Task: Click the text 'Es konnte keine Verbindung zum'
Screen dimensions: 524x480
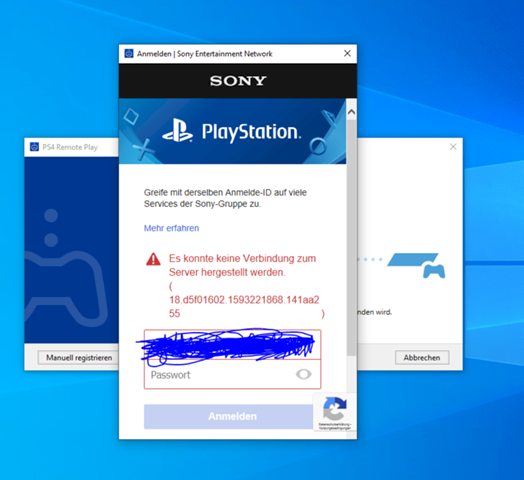Action: tap(242, 258)
